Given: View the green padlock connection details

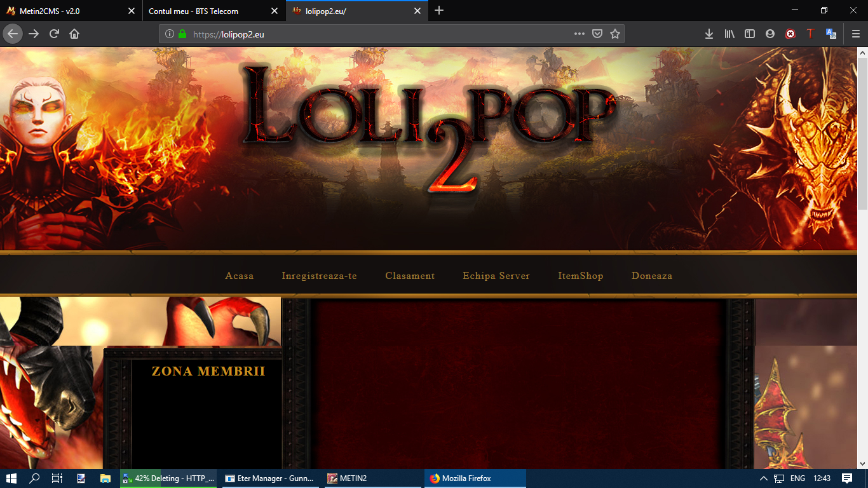Looking at the screenshot, I should [x=182, y=34].
